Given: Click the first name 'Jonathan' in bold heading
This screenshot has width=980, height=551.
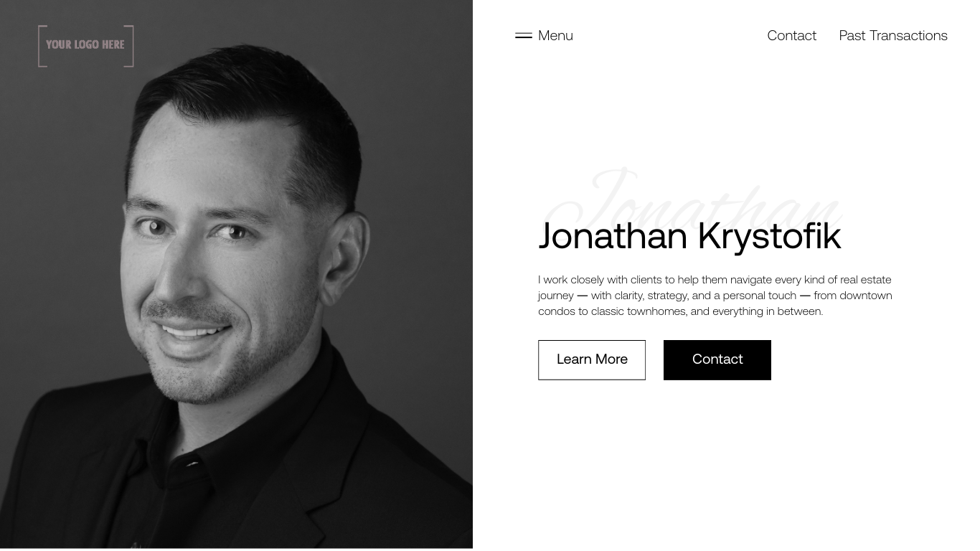Looking at the screenshot, I should [613, 236].
